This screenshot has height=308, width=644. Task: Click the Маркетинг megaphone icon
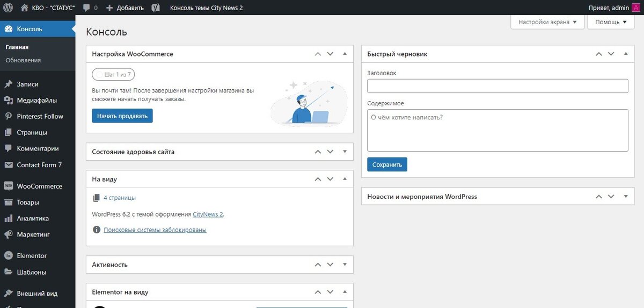pyautogui.click(x=8, y=235)
